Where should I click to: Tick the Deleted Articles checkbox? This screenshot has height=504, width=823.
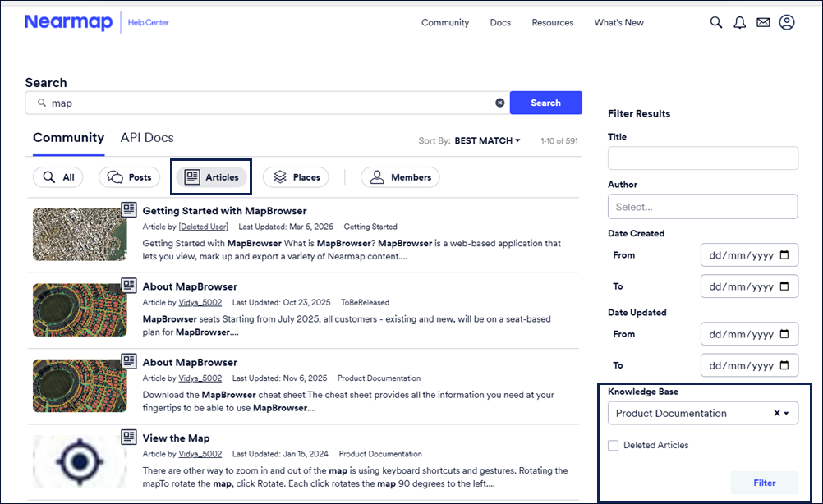tap(613, 445)
